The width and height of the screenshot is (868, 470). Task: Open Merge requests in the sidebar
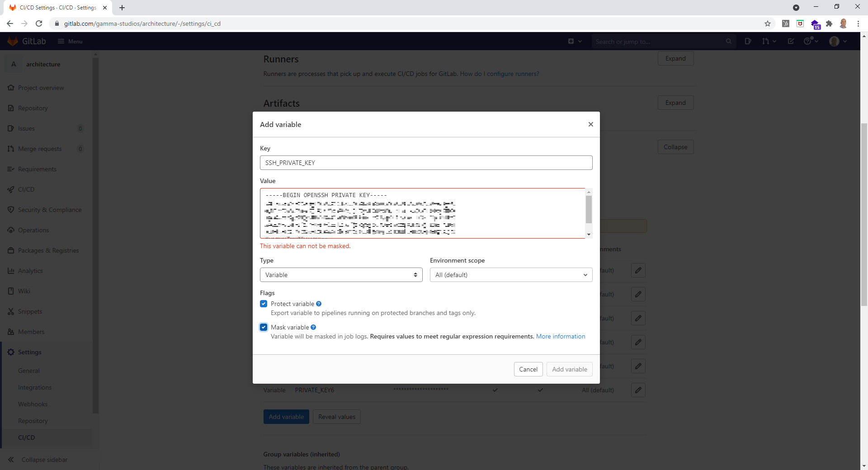point(40,149)
